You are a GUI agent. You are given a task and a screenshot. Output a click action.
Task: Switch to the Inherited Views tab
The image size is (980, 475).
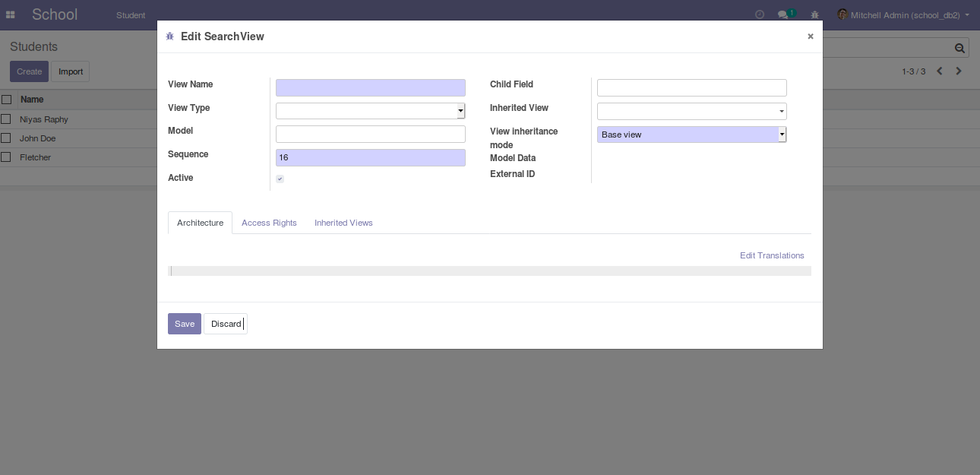[343, 223]
